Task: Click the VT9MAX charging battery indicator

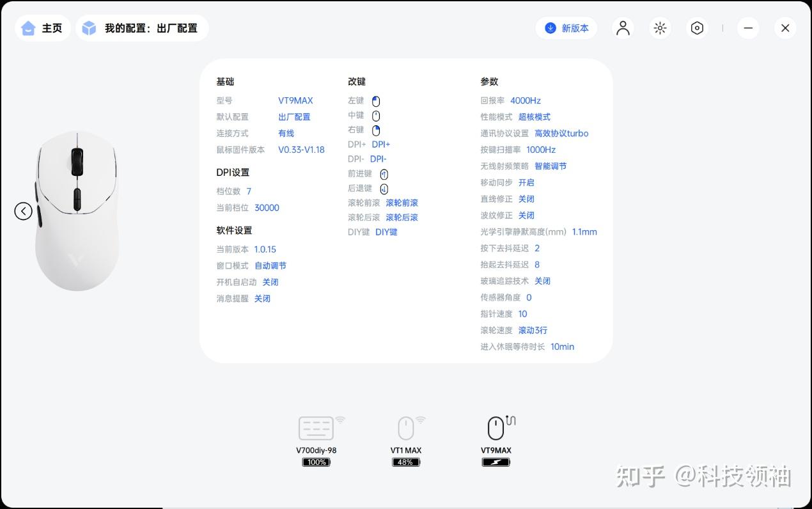Action: click(496, 462)
